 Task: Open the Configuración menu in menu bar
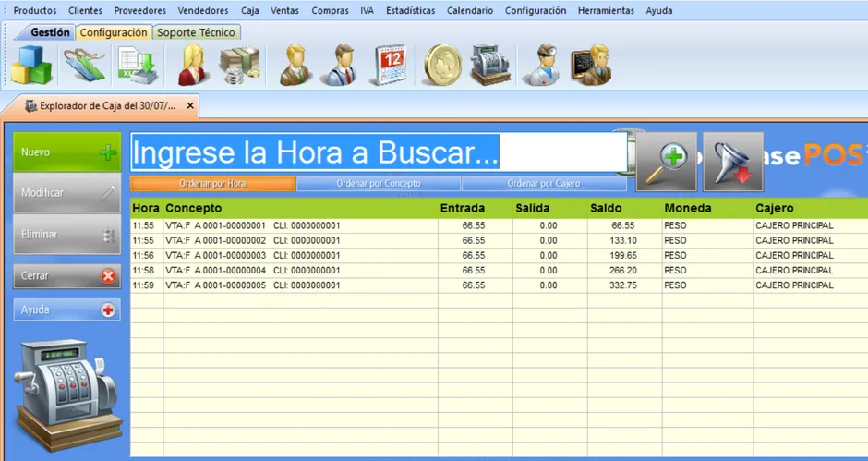[x=536, y=10]
